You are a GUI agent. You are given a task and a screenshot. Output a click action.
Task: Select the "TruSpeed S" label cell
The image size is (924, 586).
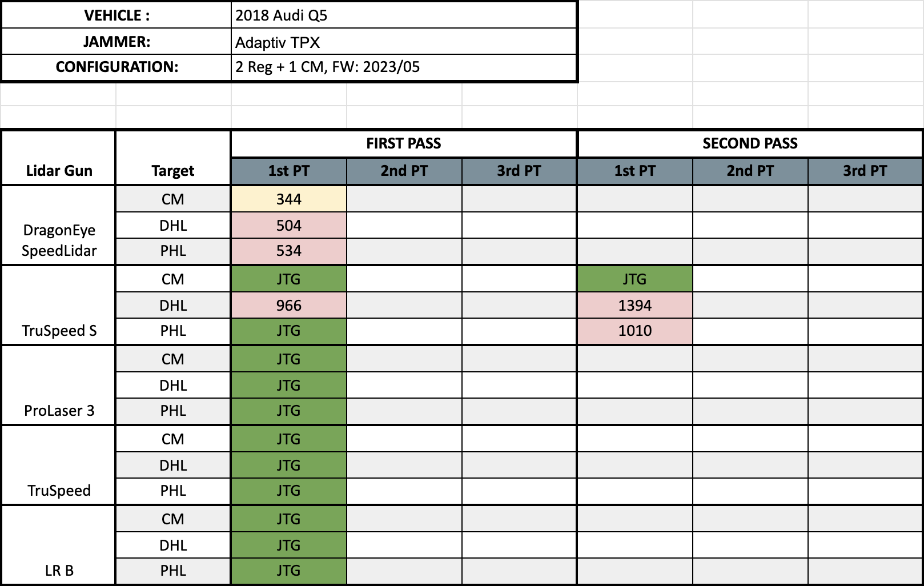click(x=59, y=330)
